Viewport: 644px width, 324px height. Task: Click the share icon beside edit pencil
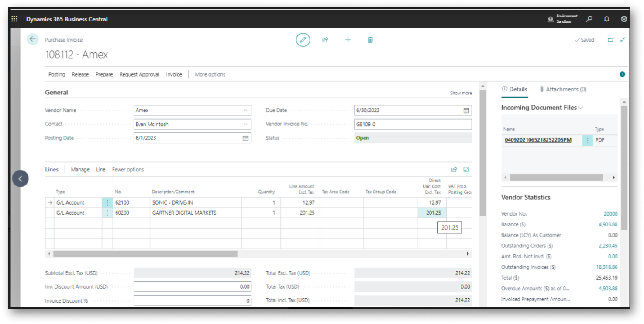click(x=325, y=40)
